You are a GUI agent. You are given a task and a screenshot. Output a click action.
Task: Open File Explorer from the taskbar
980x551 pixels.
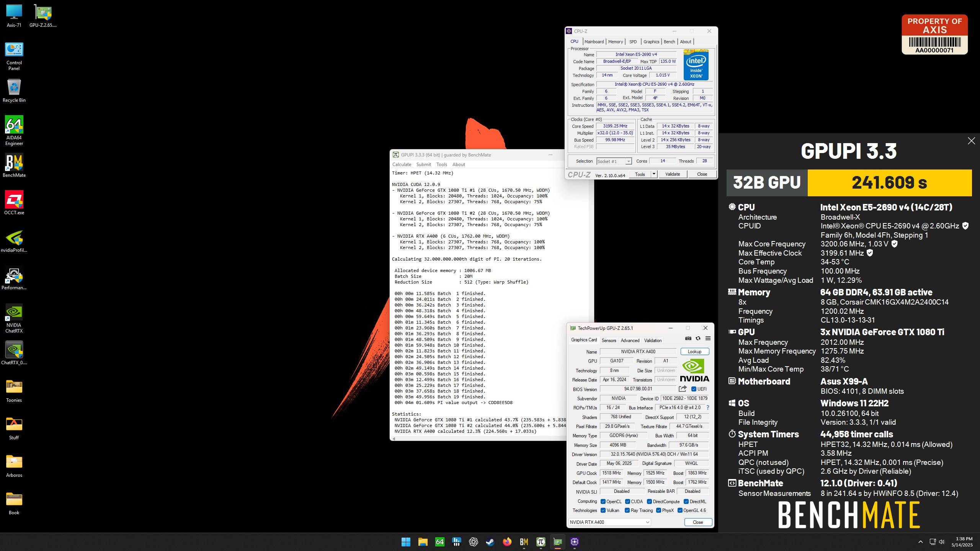pos(423,542)
